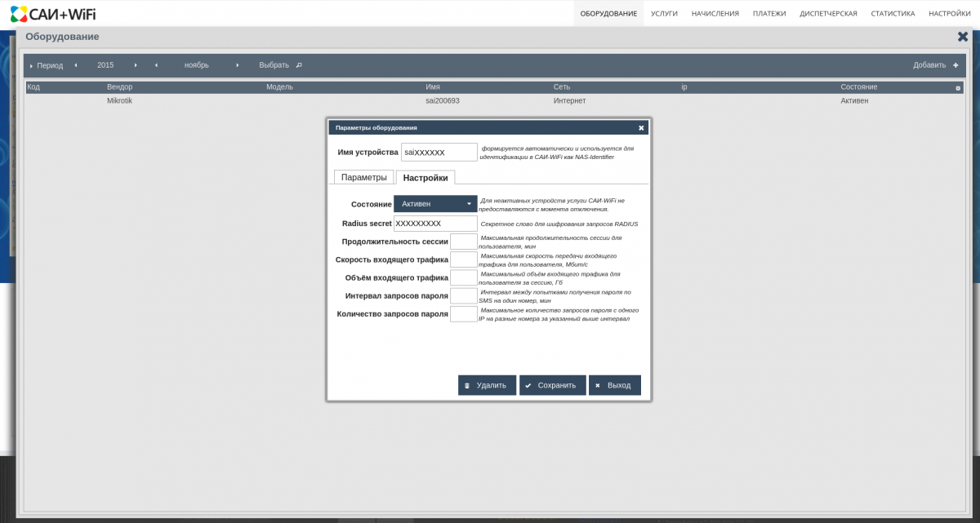Switch to the Параметры tab
This screenshot has height=523, width=980.
(363, 177)
